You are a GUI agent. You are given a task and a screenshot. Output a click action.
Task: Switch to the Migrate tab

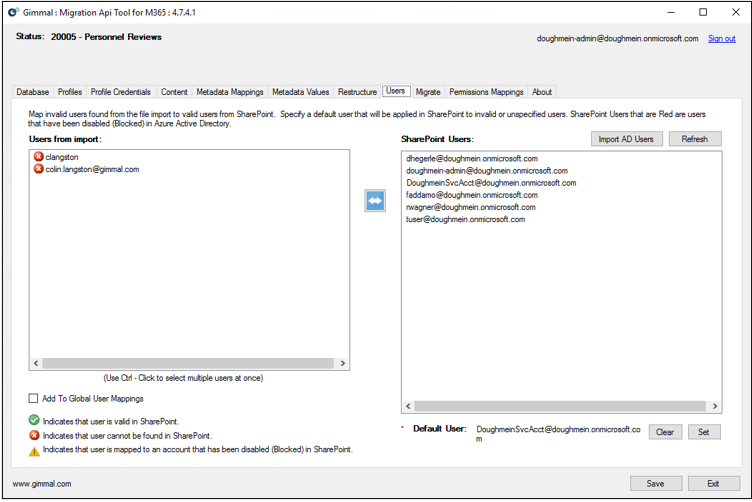428,92
